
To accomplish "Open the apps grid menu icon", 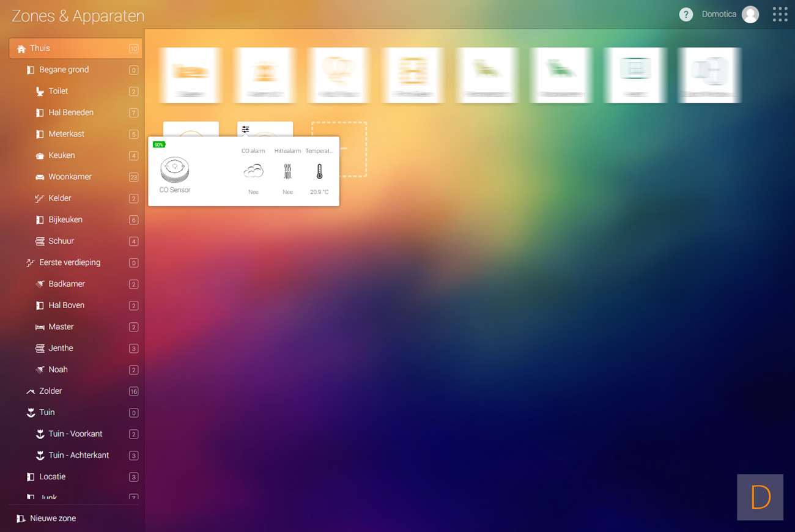I will point(780,15).
